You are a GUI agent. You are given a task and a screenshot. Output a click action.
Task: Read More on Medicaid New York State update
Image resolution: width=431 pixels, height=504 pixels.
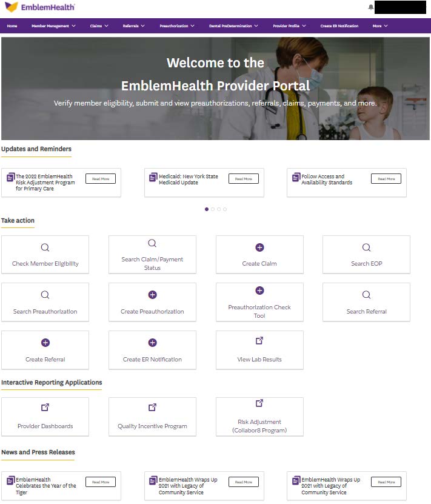pos(244,179)
